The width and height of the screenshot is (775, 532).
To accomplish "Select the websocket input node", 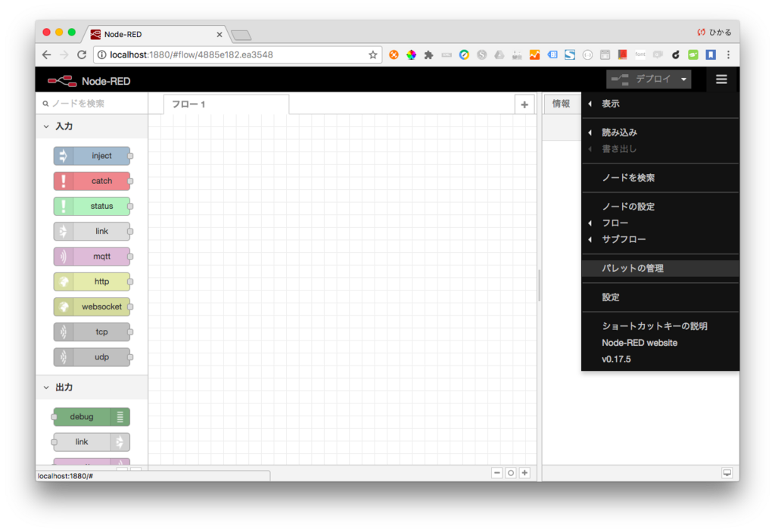I will pyautogui.click(x=92, y=307).
